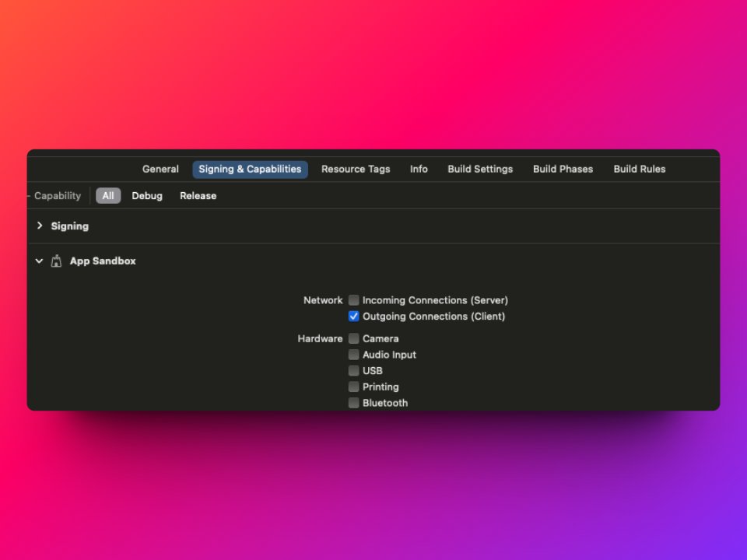Go to the Build Settings tab
This screenshot has width=747, height=560.
click(480, 169)
